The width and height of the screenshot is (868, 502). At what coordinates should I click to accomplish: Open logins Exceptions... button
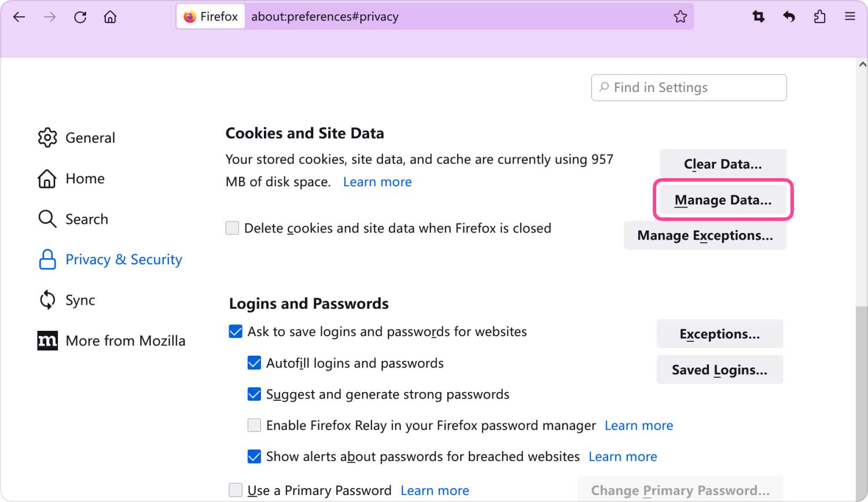pyautogui.click(x=719, y=334)
